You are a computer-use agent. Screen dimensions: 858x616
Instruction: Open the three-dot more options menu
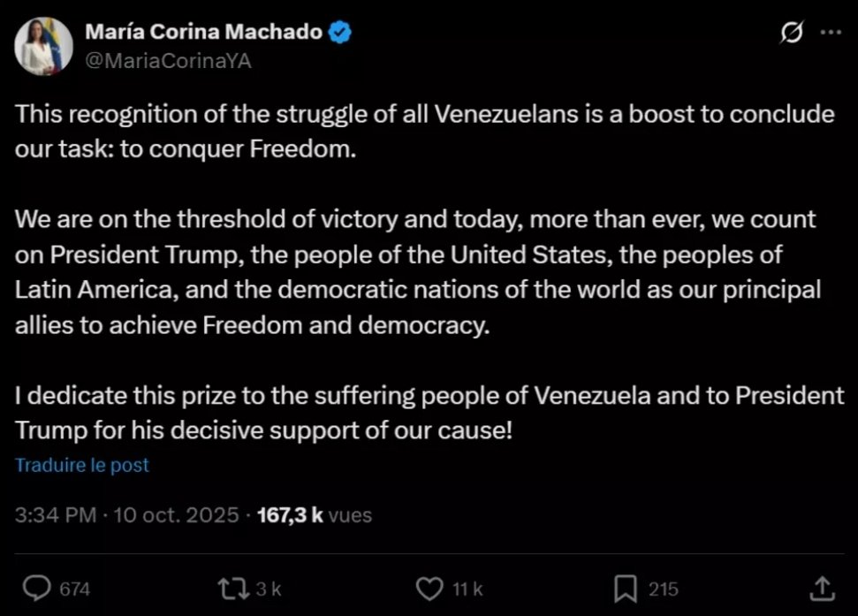(x=831, y=32)
